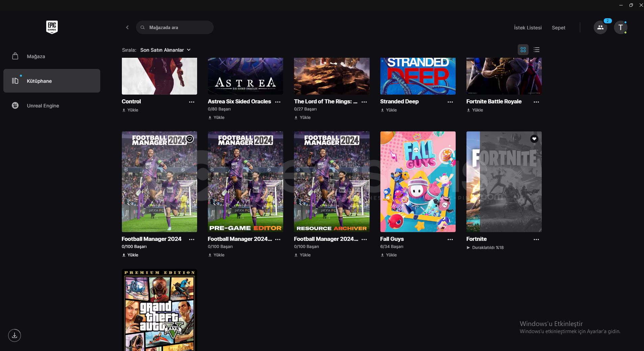Select Kütüphane in the sidebar

[52, 81]
